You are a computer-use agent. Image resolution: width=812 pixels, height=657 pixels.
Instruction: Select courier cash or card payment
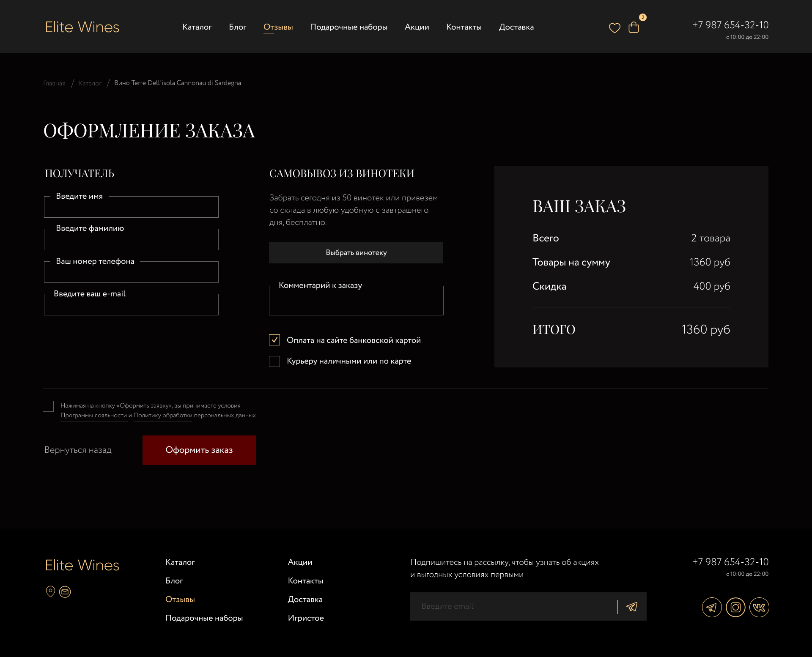274,361
